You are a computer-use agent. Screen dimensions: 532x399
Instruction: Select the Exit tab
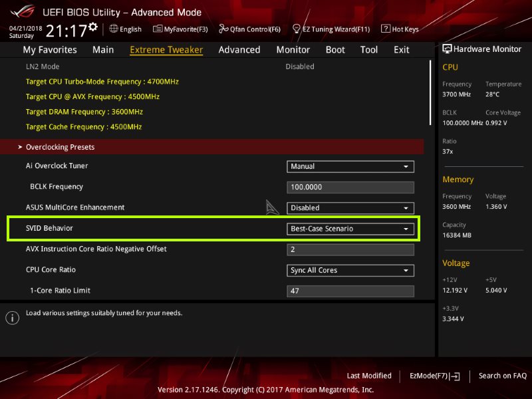(x=402, y=50)
